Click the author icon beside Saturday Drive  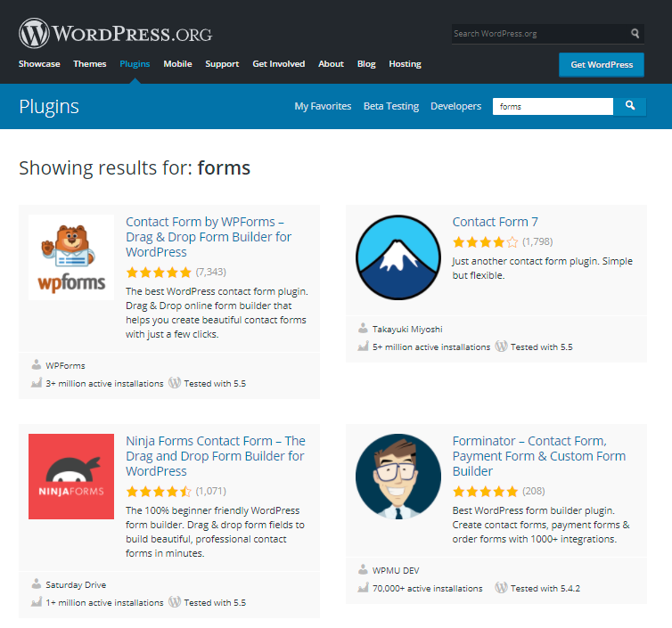[37, 584]
